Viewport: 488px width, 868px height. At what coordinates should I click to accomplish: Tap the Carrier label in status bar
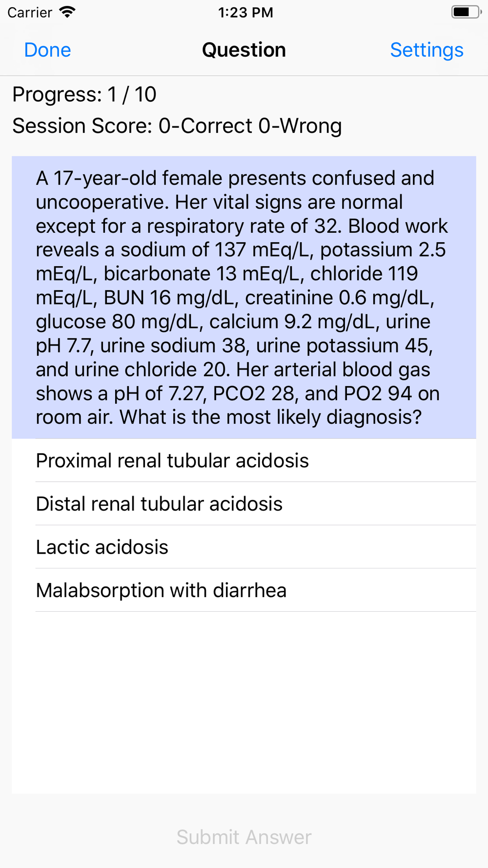point(30,12)
